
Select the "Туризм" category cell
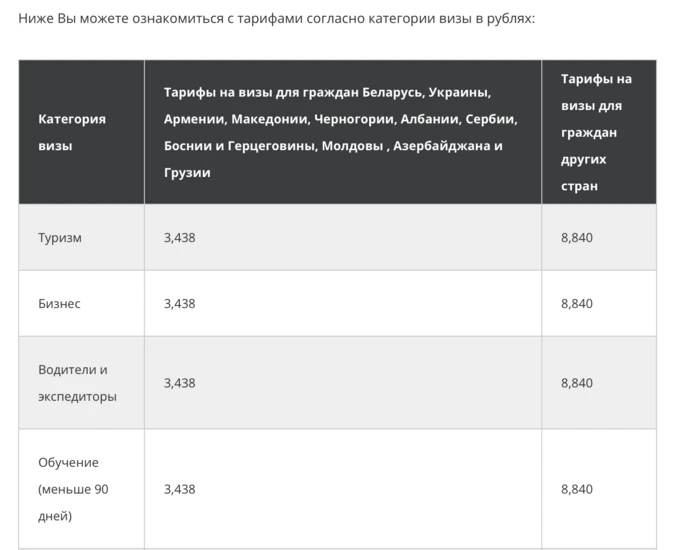(82, 237)
